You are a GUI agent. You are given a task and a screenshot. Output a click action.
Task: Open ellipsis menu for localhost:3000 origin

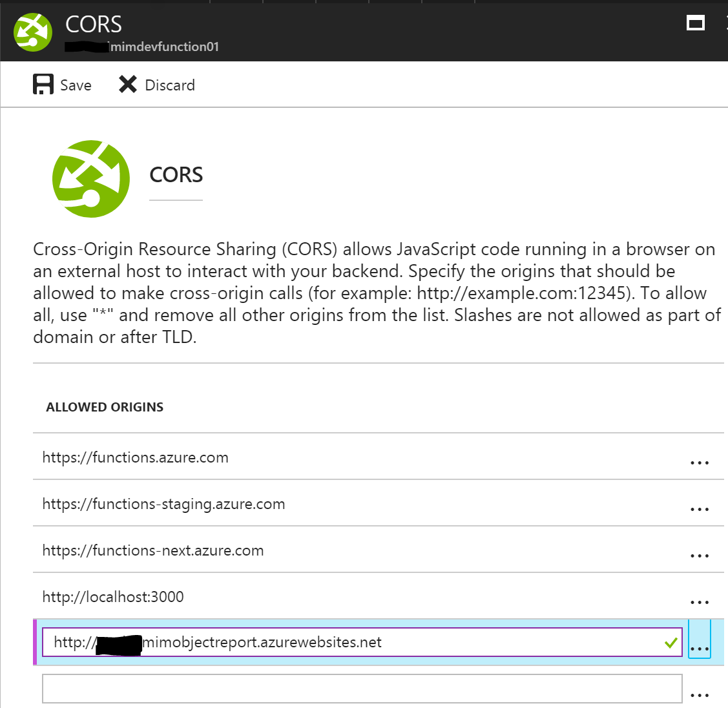pos(700,602)
